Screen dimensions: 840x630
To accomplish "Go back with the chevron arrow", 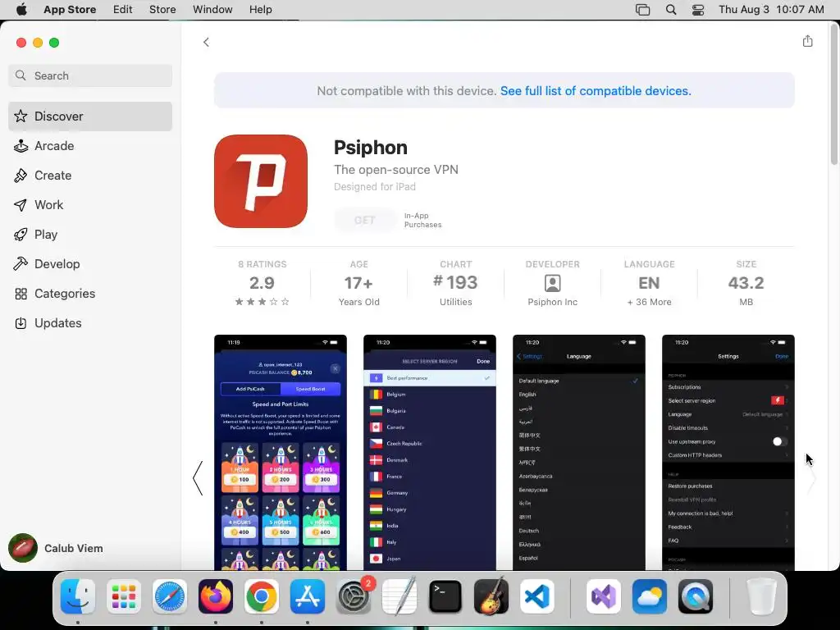I will [206, 43].
